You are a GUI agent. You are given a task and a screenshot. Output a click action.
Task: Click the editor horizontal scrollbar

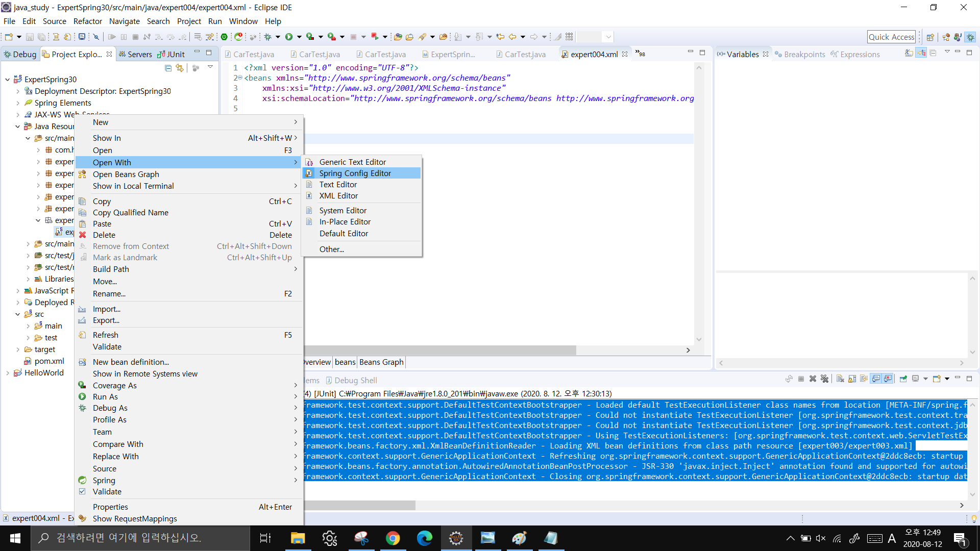pyautogui.click(x=439, y=350)
